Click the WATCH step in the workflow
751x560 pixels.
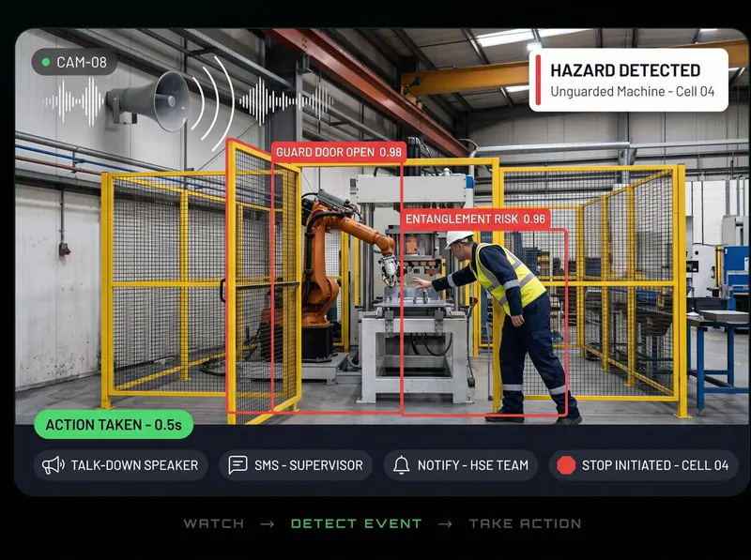[214, 523]
